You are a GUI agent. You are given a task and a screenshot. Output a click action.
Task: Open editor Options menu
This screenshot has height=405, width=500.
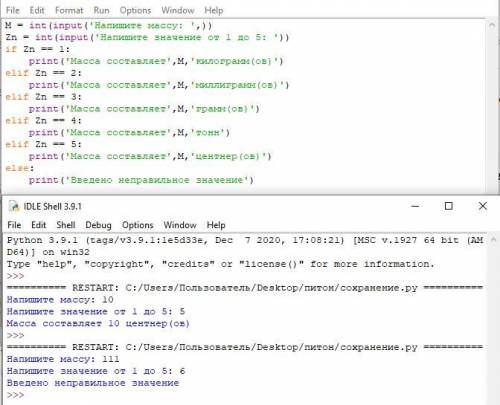(x=135, y=10)
